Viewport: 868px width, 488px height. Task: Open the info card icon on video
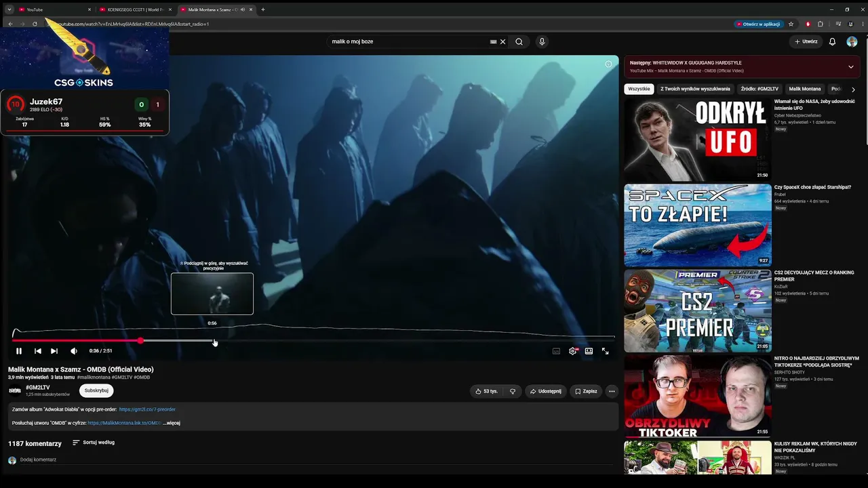click(x=608, y=64)
